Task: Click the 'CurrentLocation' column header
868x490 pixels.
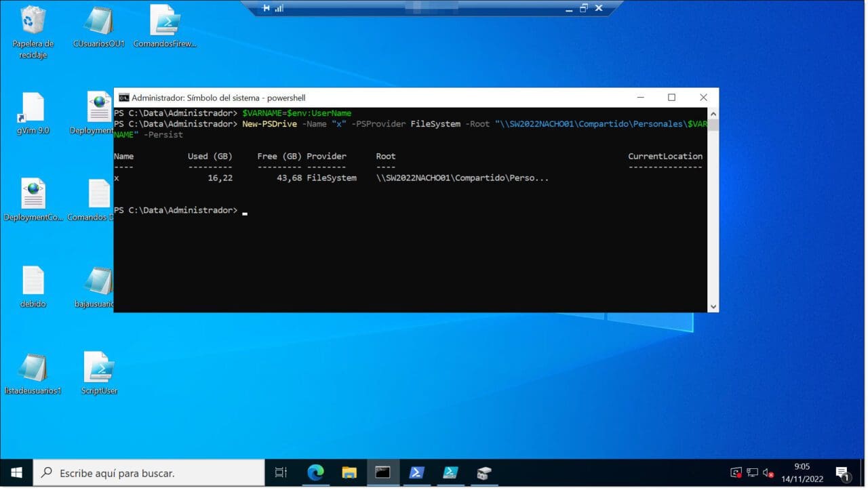Action: coord(665,157)
